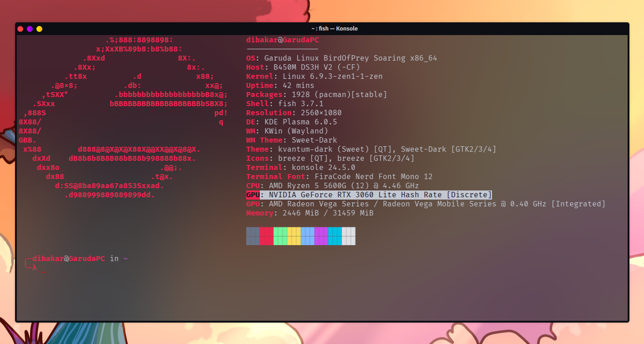
Task: Click the Memory usage line
Action: [x=310, y=213]
